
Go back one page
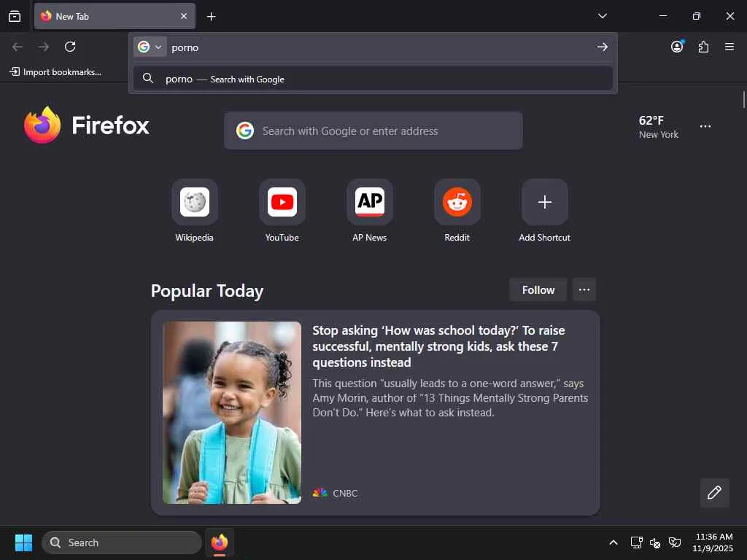18,47
